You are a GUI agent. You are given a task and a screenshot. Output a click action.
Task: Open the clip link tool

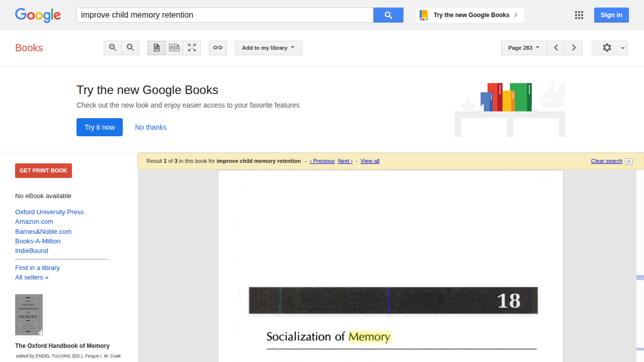pos(217,48)
